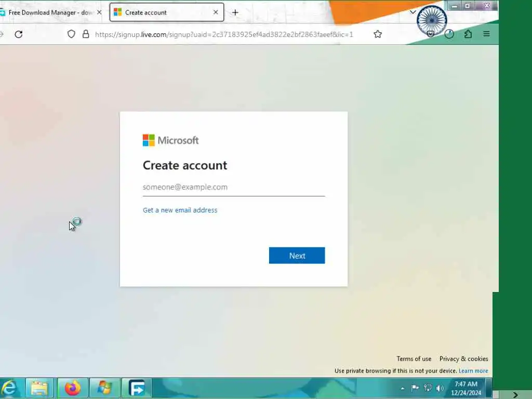The image size is (532, 399).
Task: Focus the someone@example.com email field
Action: [233, 187]
